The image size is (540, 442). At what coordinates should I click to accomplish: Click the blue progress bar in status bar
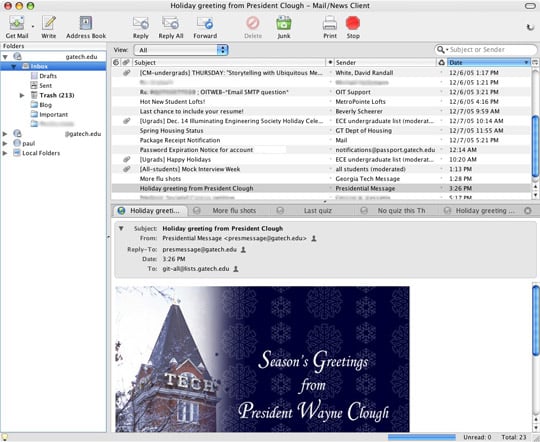[x=422, y=437]
